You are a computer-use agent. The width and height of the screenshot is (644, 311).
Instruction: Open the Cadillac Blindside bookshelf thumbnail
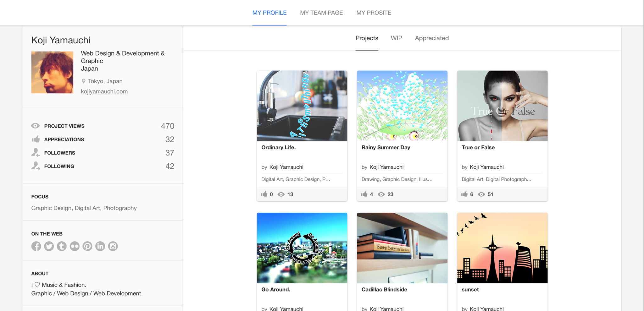(x=402, y=248)
